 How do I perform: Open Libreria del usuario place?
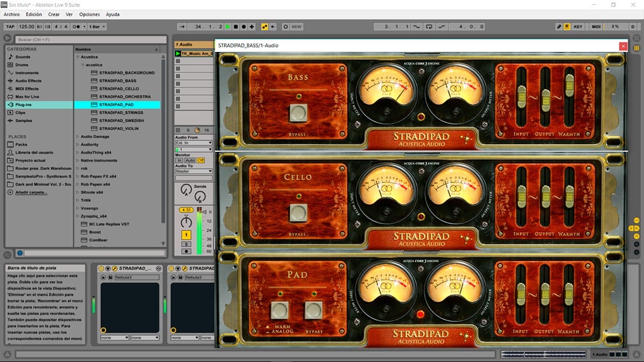(34, 153)
